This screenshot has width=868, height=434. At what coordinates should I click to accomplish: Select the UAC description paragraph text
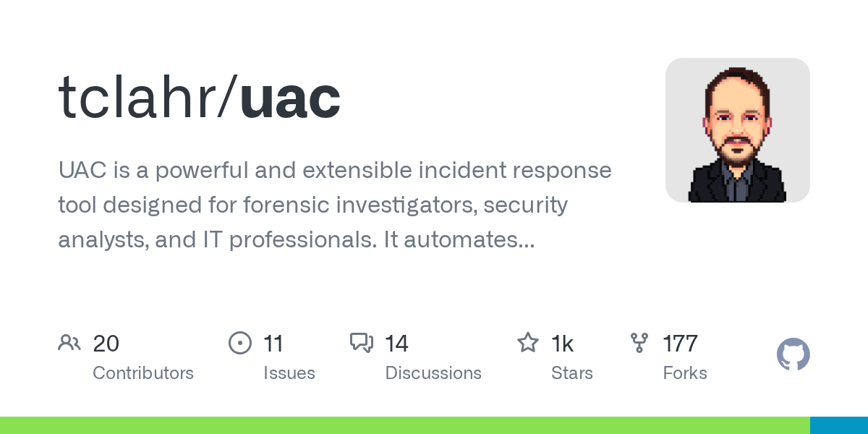point(334,205)
